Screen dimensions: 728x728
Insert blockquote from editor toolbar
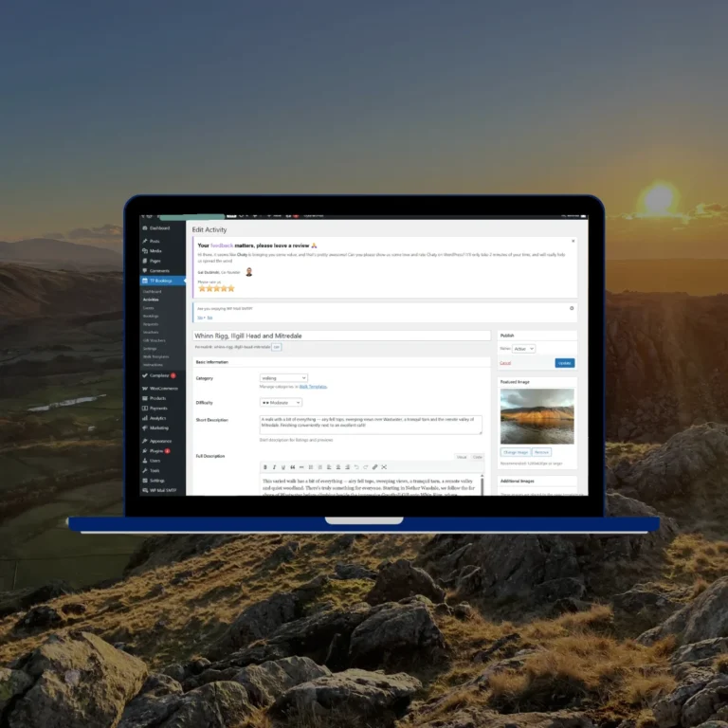[x=293, y=467]
